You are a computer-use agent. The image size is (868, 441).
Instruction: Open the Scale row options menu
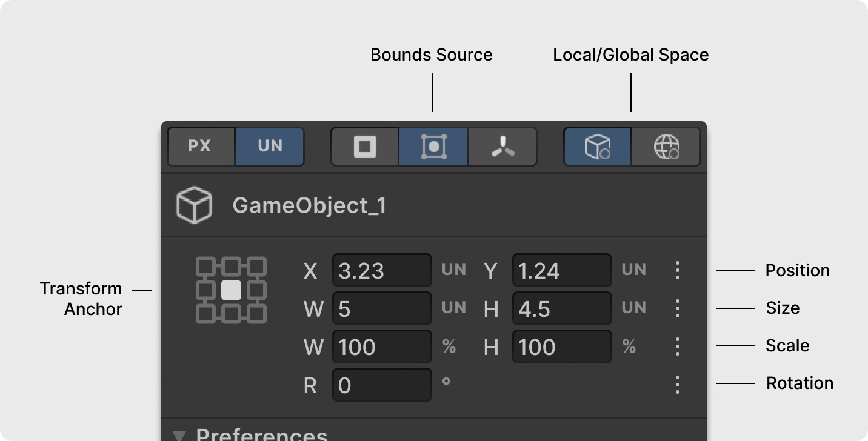coord(677,346)
